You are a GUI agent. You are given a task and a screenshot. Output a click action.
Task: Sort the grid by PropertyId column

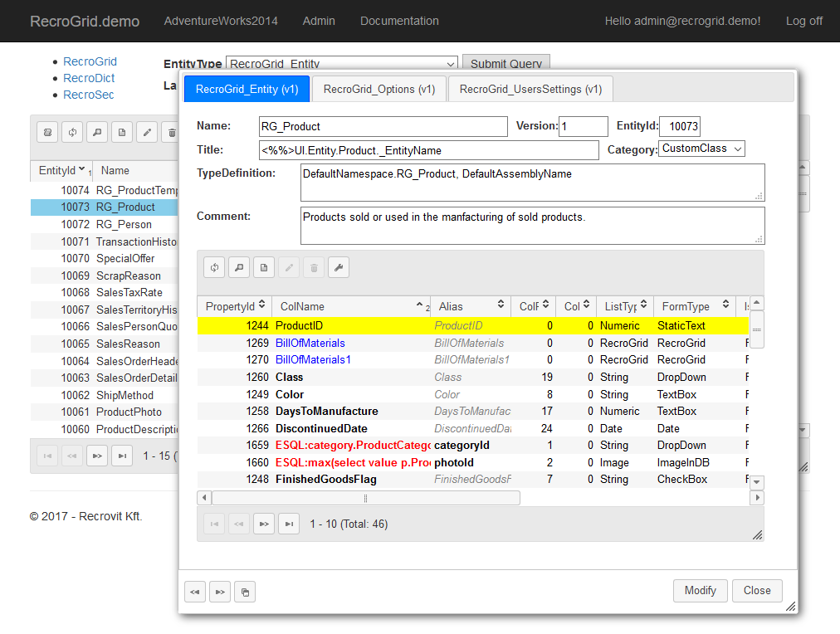(236, 306)
